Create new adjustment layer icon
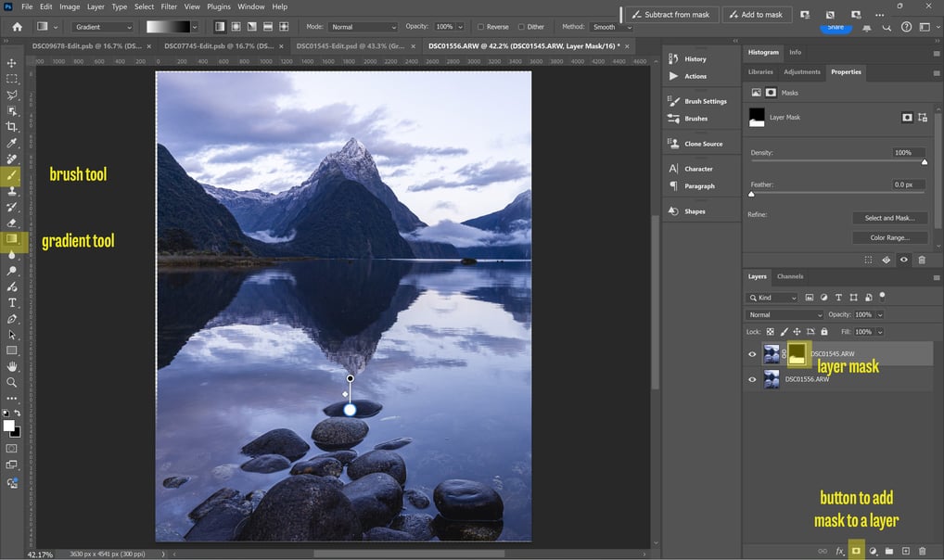The width and height of the screenshot is (944, 560). click(x=873, y=551)
